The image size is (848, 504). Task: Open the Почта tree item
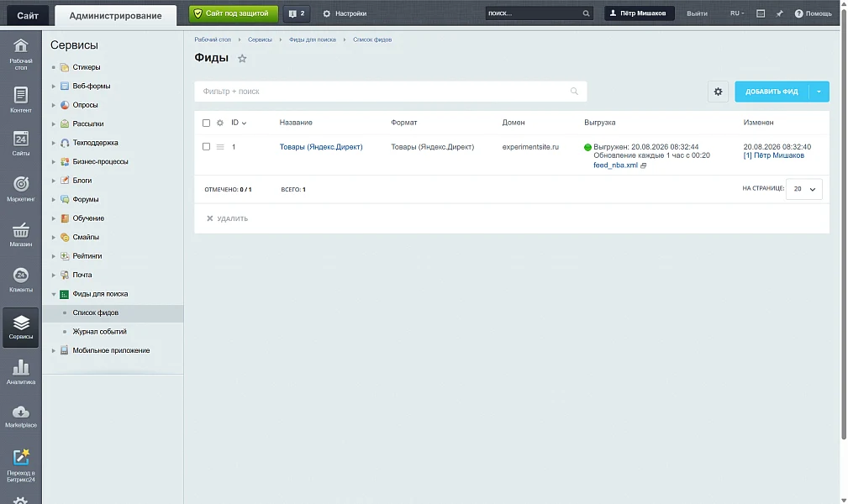point(82,276)
